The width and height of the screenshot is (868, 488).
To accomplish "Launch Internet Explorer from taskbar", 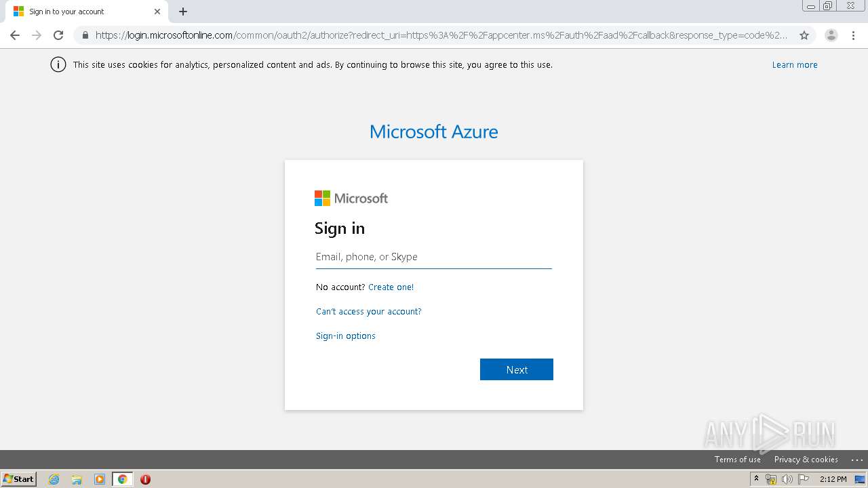I will tap(54, 479).
